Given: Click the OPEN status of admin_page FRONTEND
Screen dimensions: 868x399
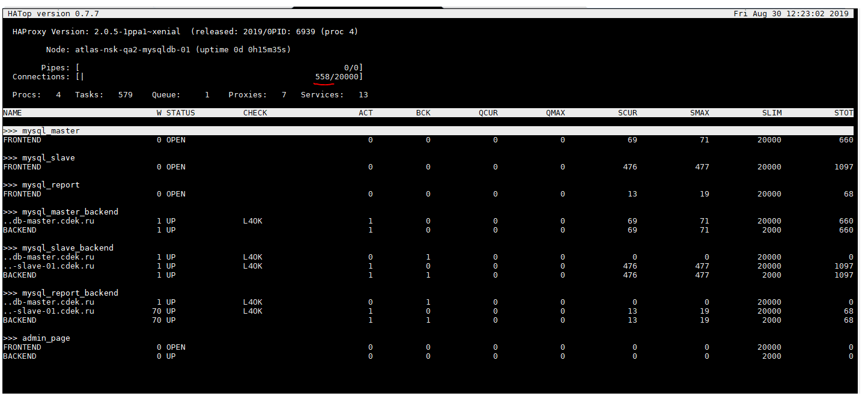Looking at the screenshot, I should click(x=177, y=347).
